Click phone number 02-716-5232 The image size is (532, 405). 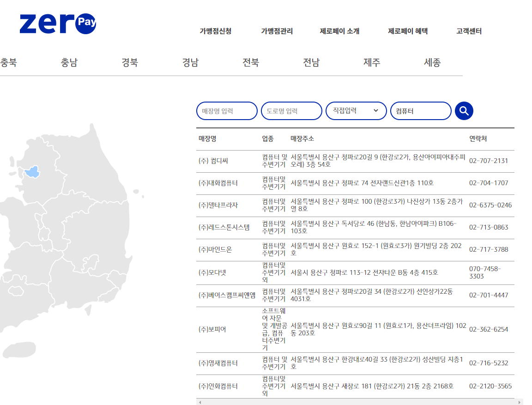489,363
